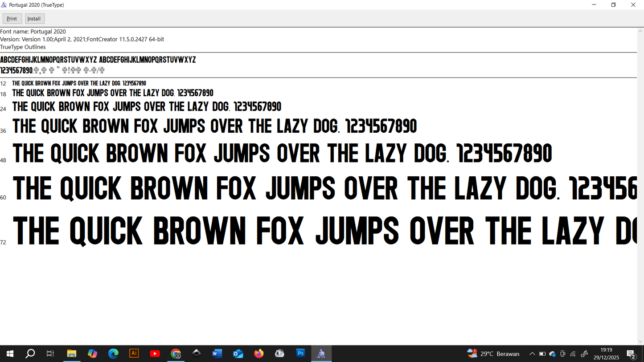The image size is (644, 362).
Task: Click the Install button
Action: tap(34, 19)
